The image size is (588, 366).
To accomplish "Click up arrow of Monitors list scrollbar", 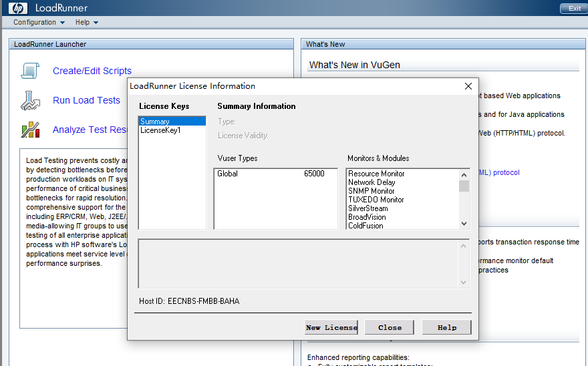I will (x=464, y=175).
